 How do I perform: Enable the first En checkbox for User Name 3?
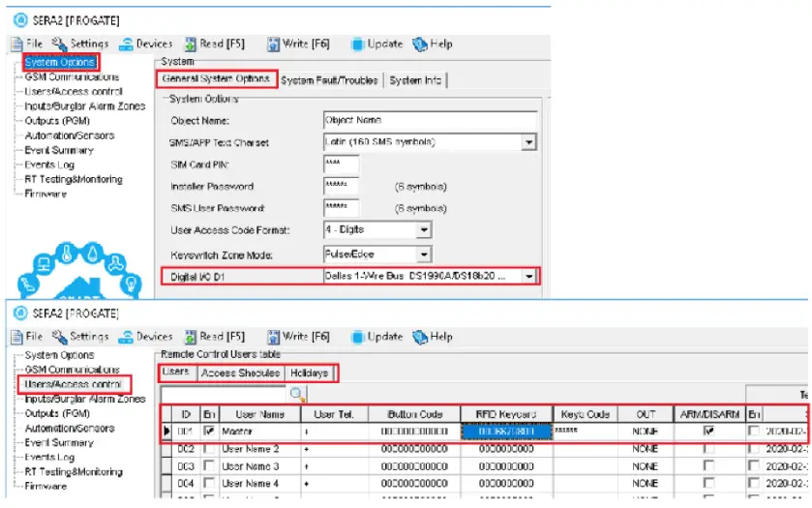click(x=209, y=466)
